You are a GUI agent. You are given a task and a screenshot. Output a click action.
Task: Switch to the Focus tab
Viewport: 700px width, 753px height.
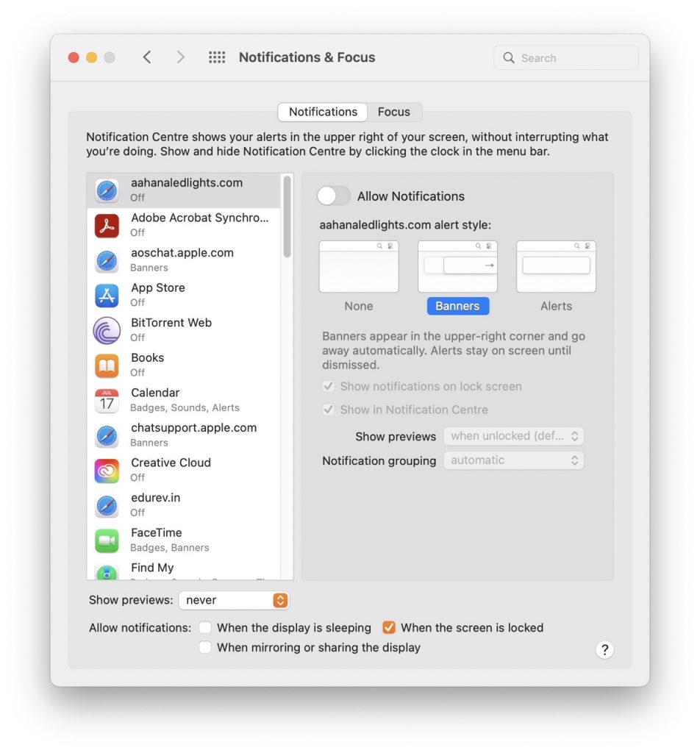point(395,112)
